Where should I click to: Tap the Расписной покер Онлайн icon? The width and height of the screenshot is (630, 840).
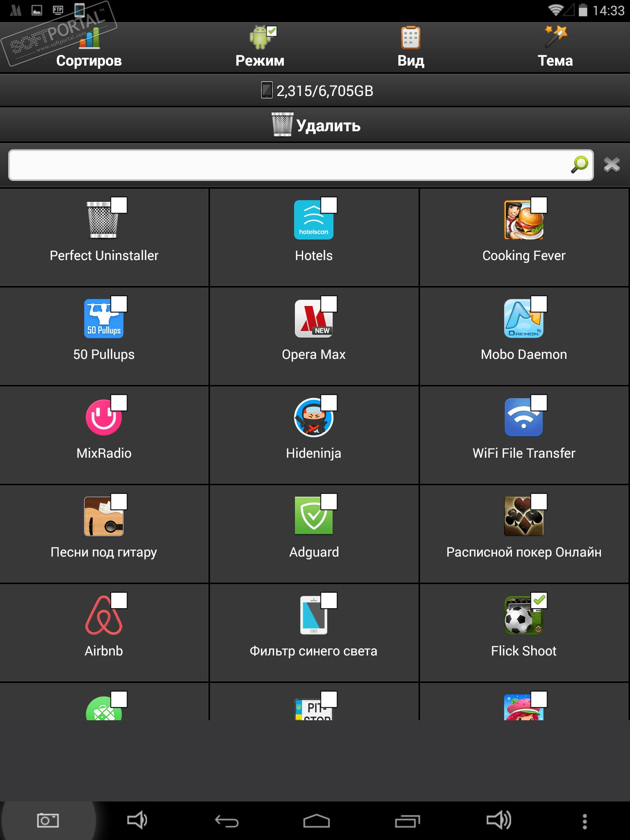click(524, 516)
